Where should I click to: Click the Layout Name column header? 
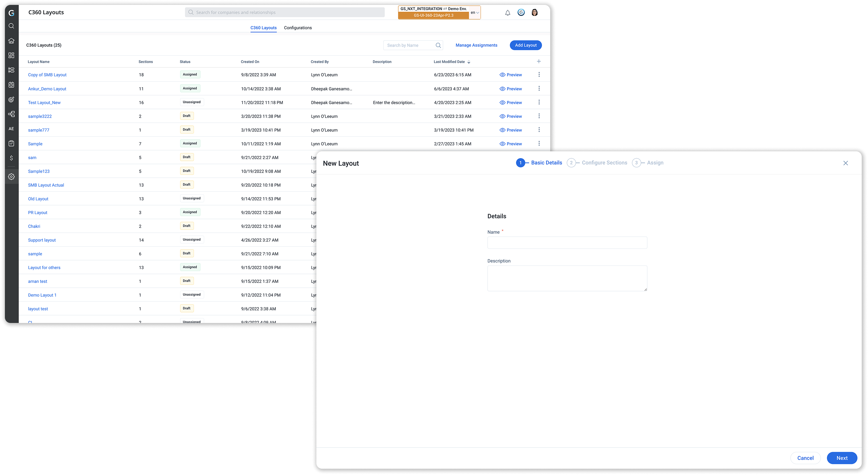[38, 62]
